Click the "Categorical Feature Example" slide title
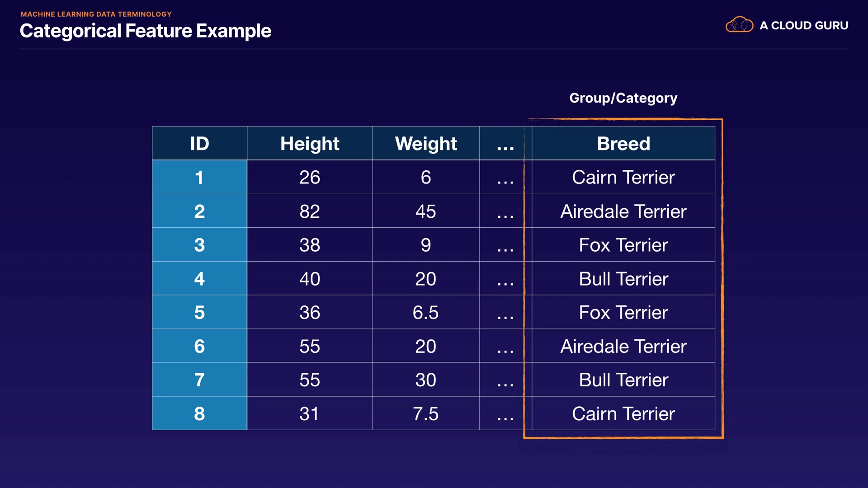868x488 pixels. [x=145, y=31]
